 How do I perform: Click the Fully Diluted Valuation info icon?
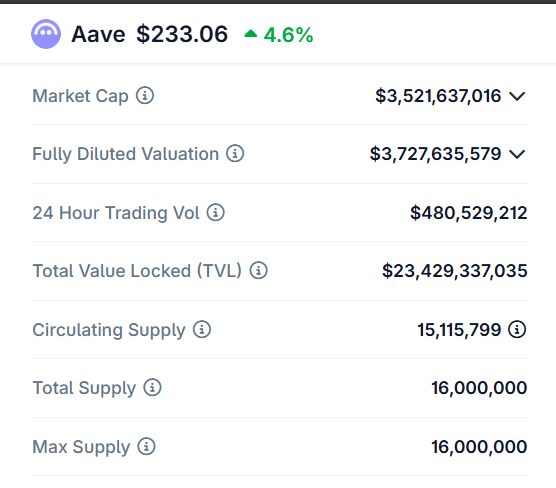point(235,154)
